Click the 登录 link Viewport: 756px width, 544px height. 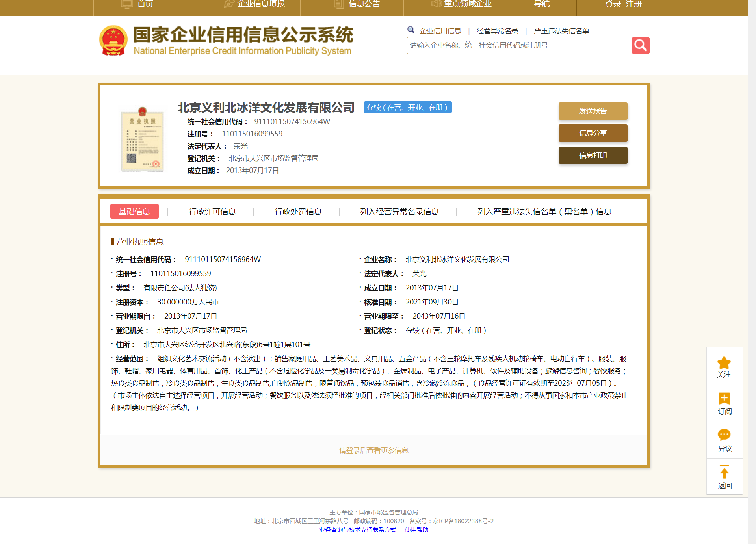[x=613, y=4]
